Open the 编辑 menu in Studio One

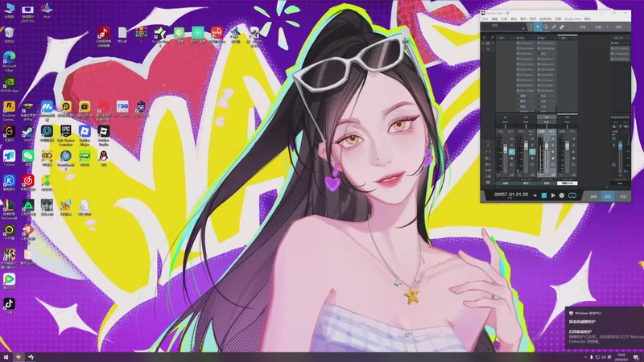coord(494,19)
